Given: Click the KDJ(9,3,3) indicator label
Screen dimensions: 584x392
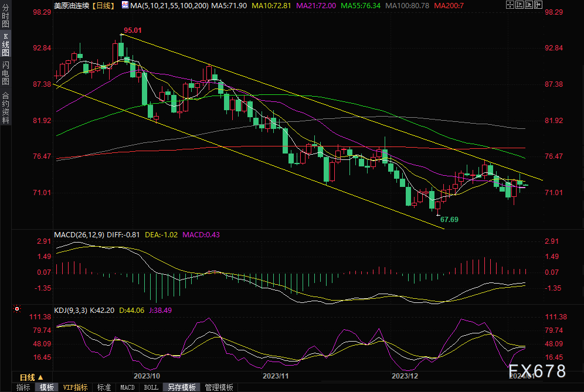Looking at the screenshot, I should [x=71, y=311].
